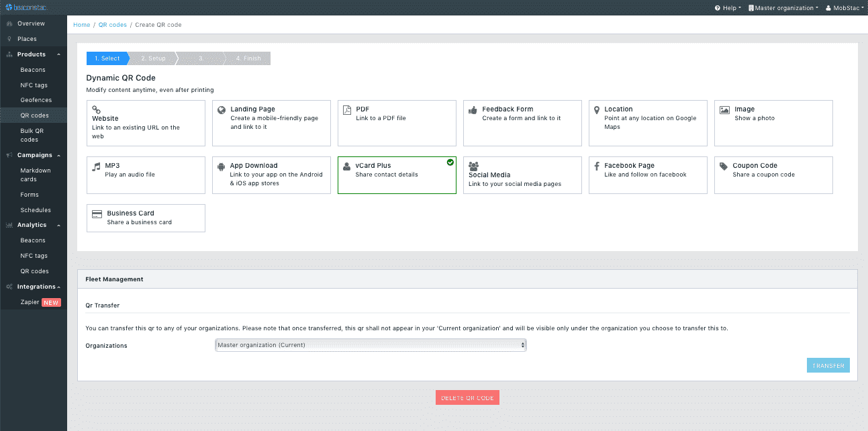Open NFC tags under Analytics

(x=34, y=256)
